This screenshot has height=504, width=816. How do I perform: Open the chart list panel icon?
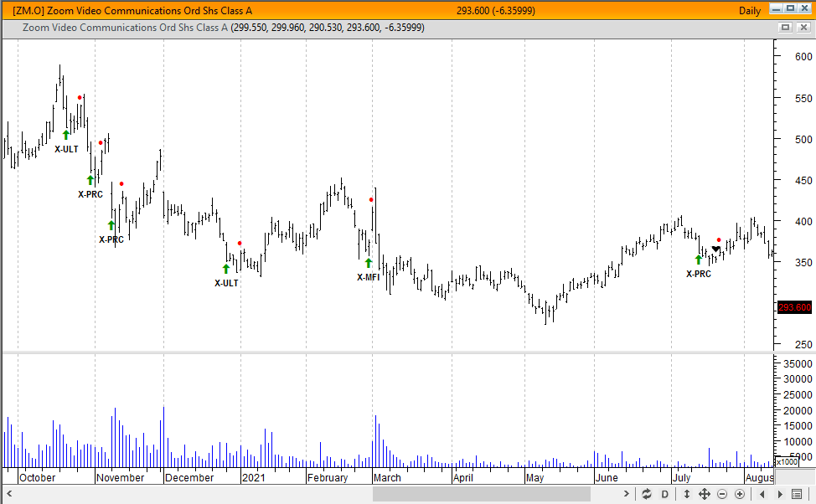pyautogui.click(x=797, y=494)
